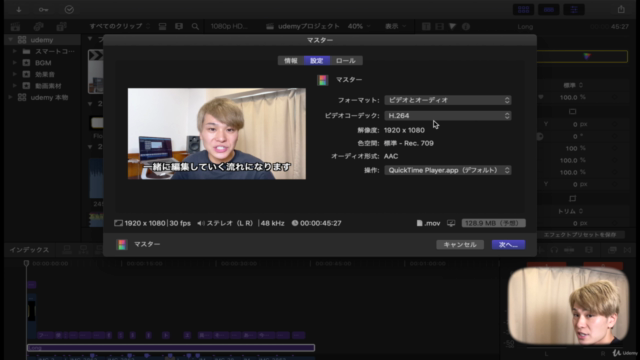
Task: Click the 128.9 MB estimated size field
Action: point(493,223)
